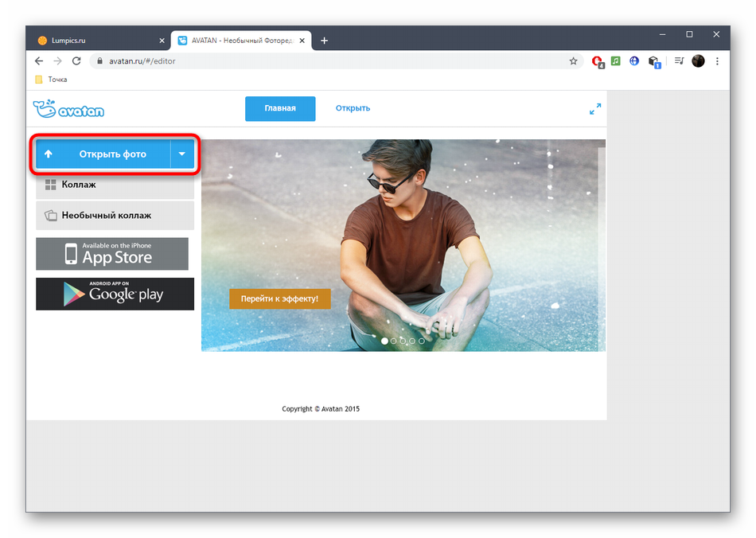
Task: Reload the page using the refresh icon
Action: point(76,61)
